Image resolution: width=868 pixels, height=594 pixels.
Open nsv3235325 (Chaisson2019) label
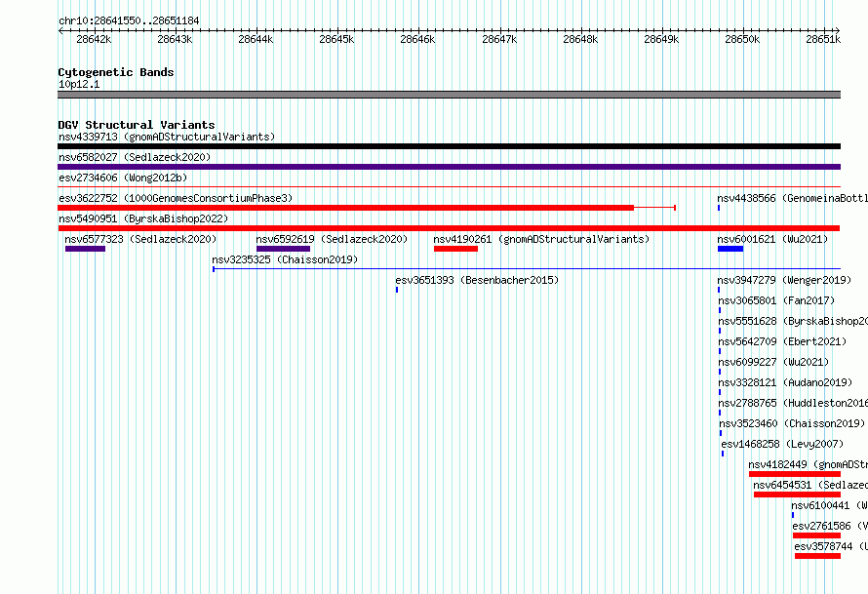[285, 259]
